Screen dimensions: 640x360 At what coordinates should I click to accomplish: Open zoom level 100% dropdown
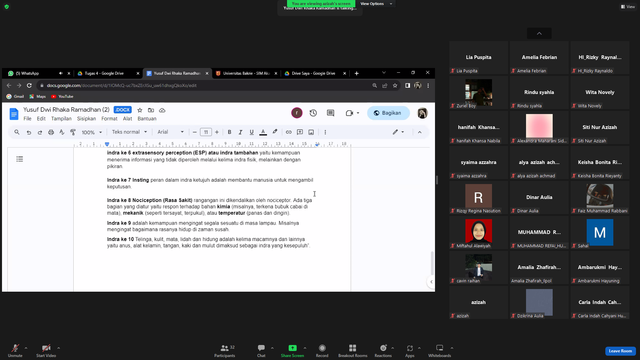[91, 132]
